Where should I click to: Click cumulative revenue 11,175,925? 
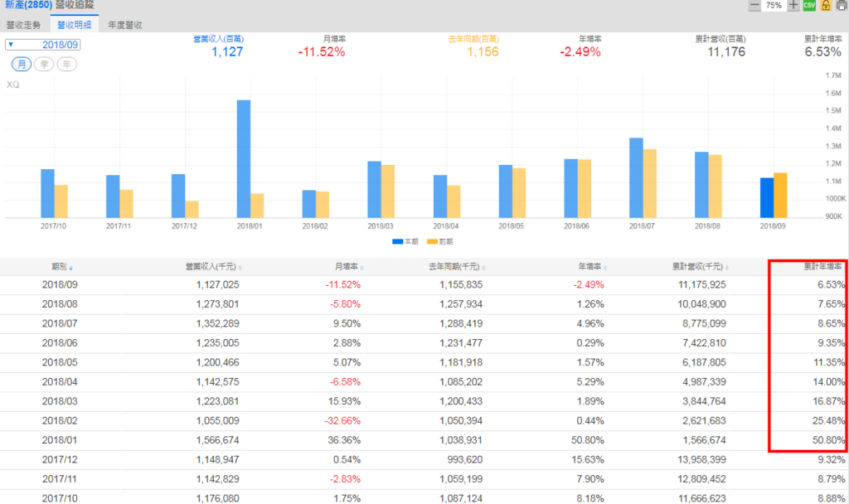(702, 285)
